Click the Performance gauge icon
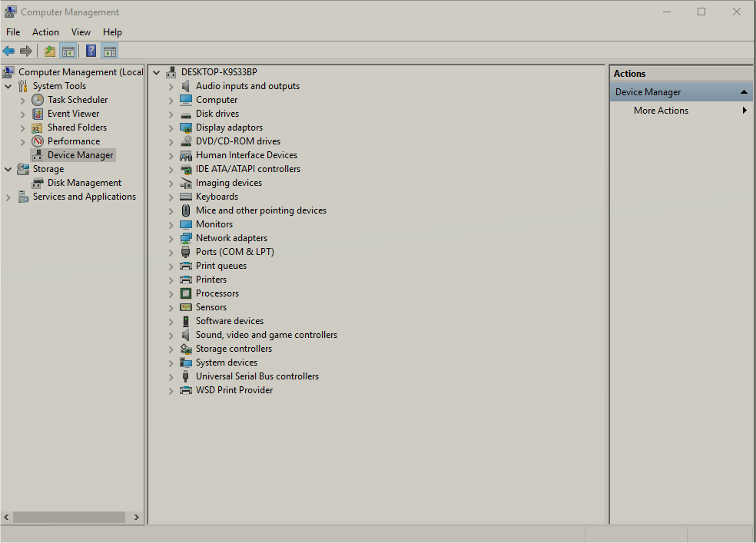This screenshot has height=543, width=756. tap(38, 141)
